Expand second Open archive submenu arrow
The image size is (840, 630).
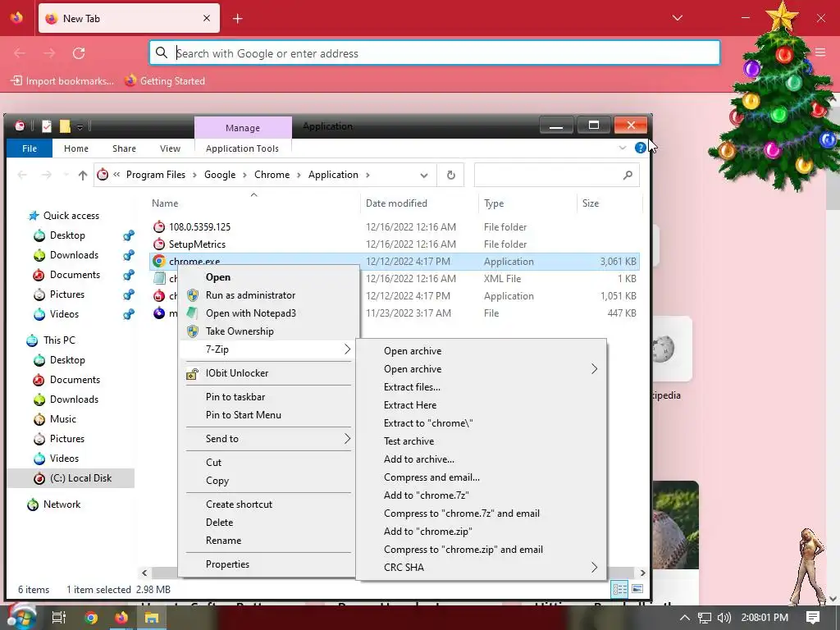point(594,369)
